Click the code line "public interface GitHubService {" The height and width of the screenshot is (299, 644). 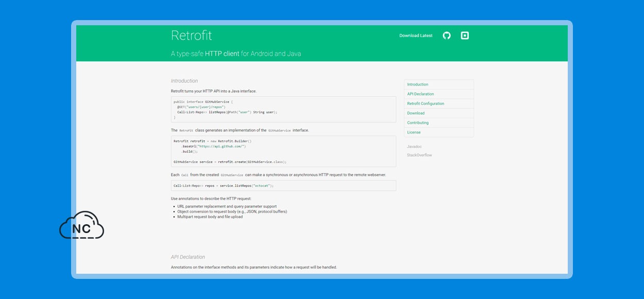(x=204, y=102)
